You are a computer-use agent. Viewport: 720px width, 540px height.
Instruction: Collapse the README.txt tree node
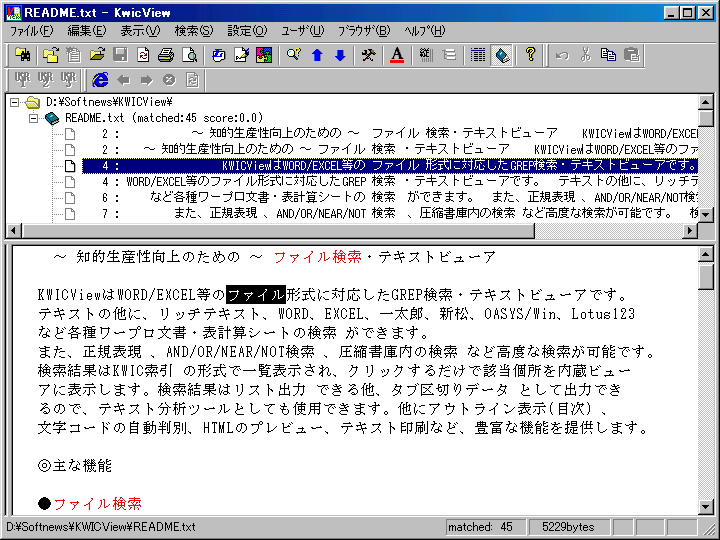pos(34,118)
